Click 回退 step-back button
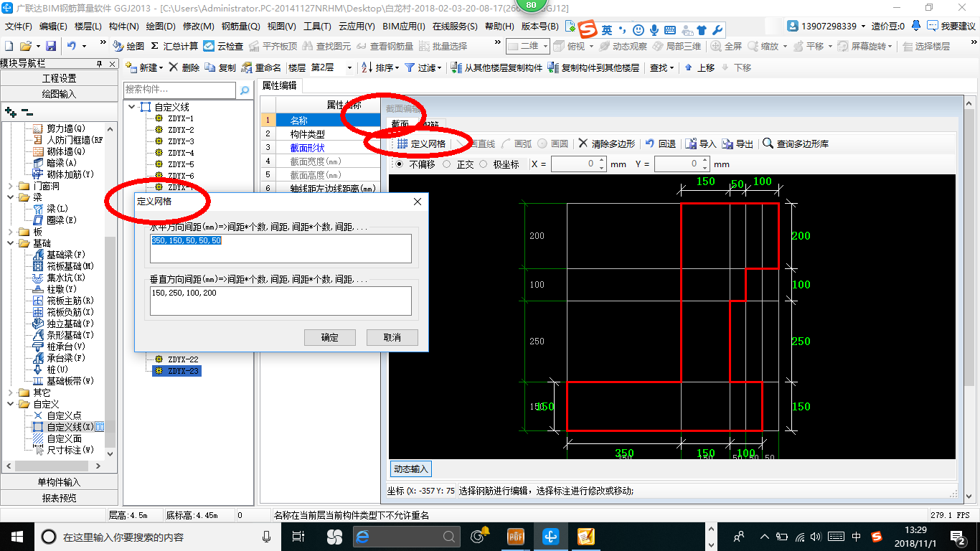The height and width of the screenshot is (551, 980). (661, 143)
